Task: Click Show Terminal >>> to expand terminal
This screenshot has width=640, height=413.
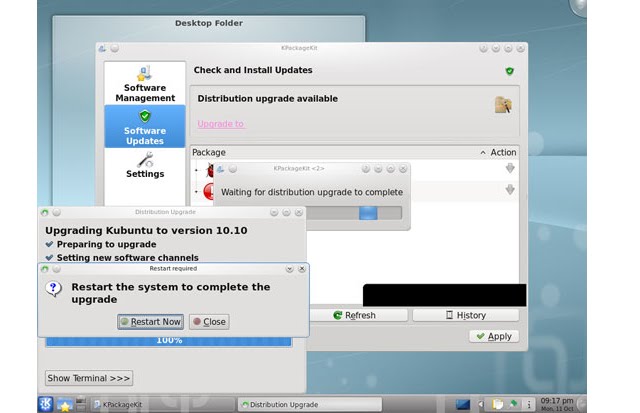Action: click(89, 378)
